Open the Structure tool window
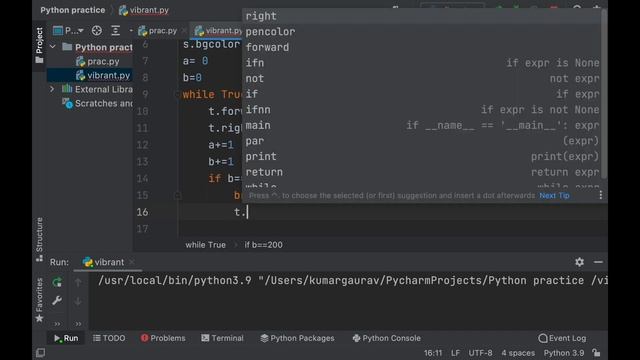Image resolution: width=640 pixels, height=360 pixels. click(39, 239)
